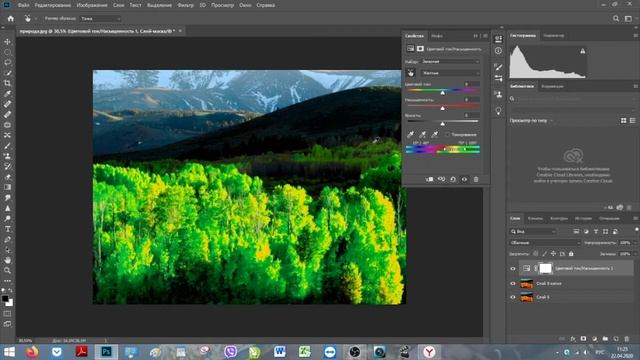The image size is (640, 360).
Task: Select the Move tool
Action: (7, 42)
